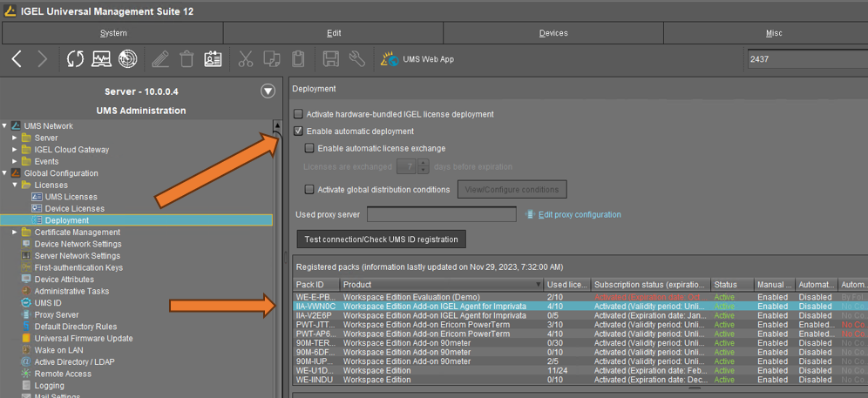This screenshot has width=868, height=398.
Task: Click the Used proxy server field
Action: pyautogui.click(x=442, y=214)
